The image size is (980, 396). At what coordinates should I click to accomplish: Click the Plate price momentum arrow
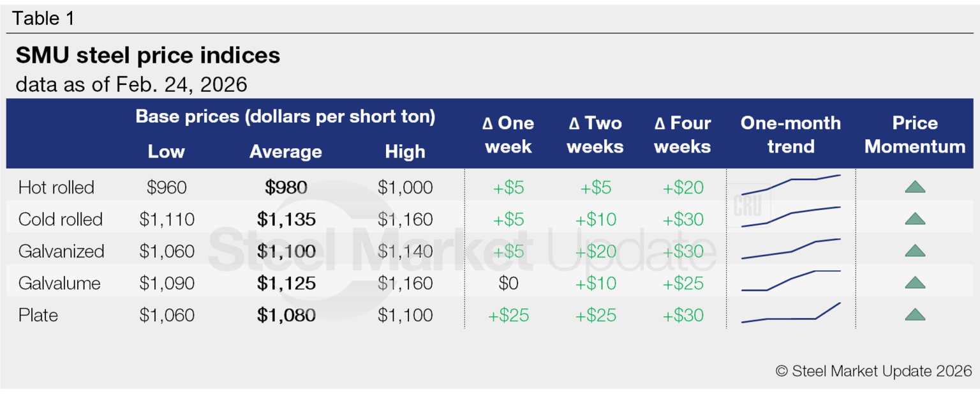[x=915, y=315]
